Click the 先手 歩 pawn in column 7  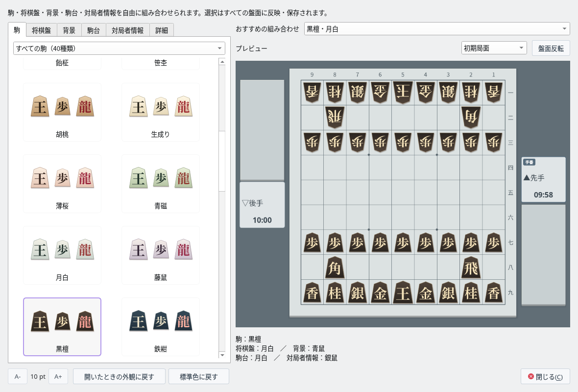pyautogui.click(x=357, y=243)
